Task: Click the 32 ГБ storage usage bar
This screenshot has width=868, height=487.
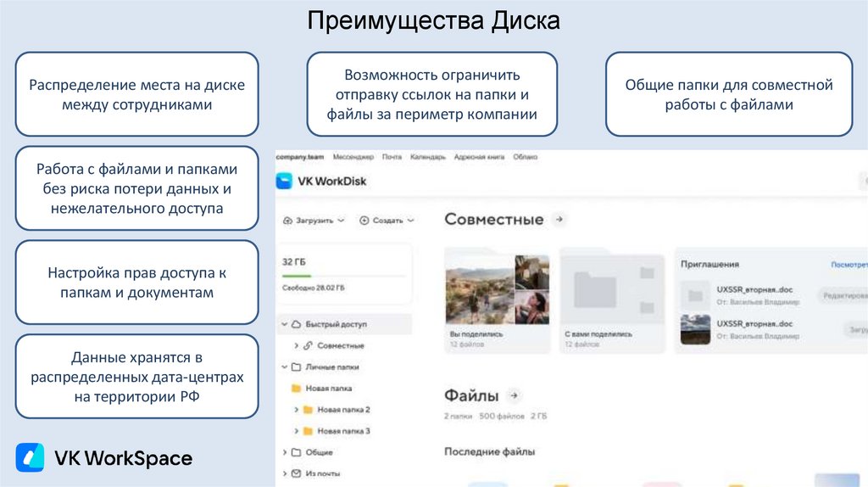Action: click(343, 276)
